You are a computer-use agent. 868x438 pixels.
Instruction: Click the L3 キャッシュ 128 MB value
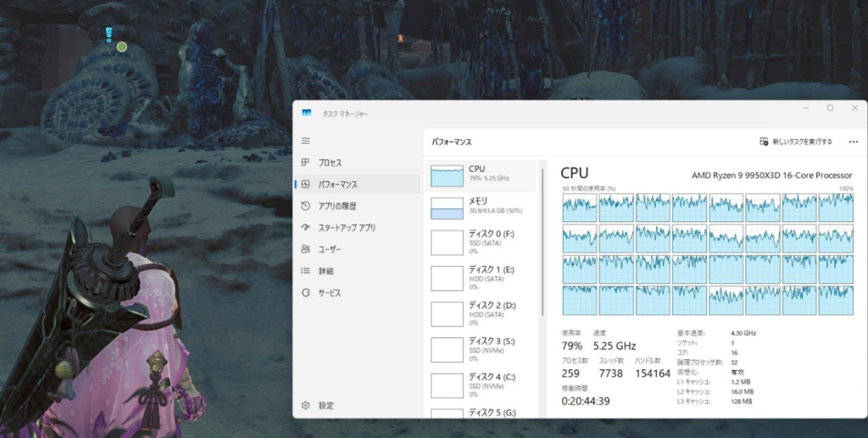[x=742, y=402]
